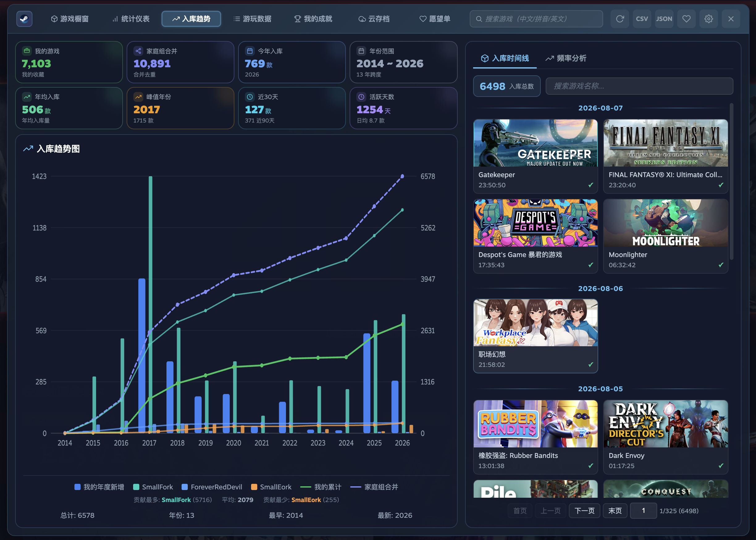The width and height of the screenshot is (756, 540).
Task: Click the Dark Envoy owned checkmark
Action: 721,466
